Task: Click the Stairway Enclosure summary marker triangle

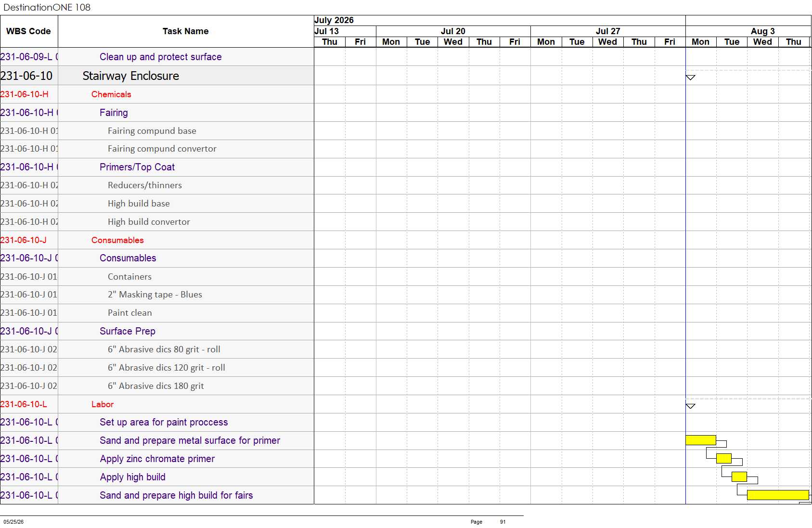Action: pos(690,77)
